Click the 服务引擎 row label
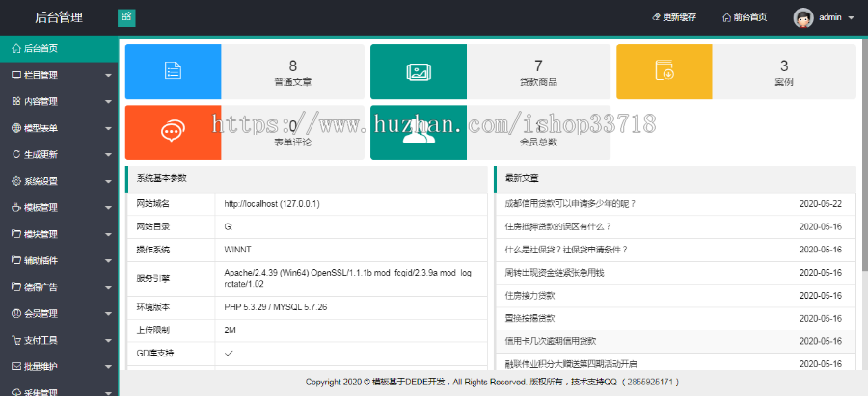Viewport: 868px width, 396px height. 152,278
